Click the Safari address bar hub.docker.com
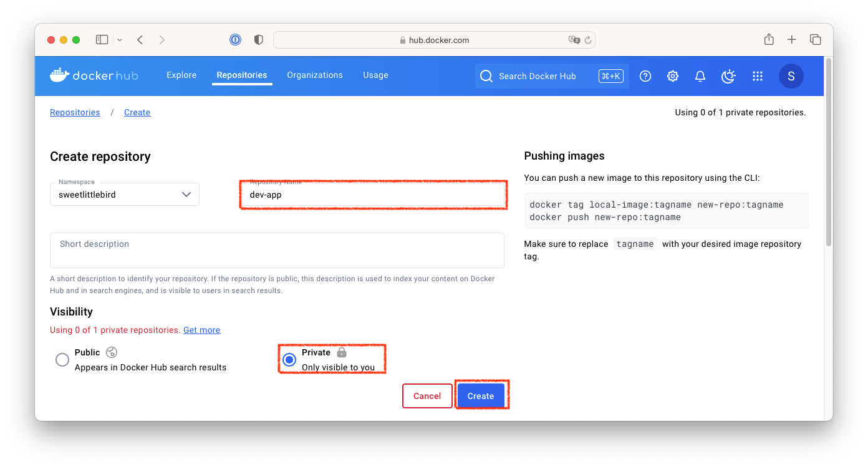The height and width of the screenshot is (467, 868). [434, 40]
